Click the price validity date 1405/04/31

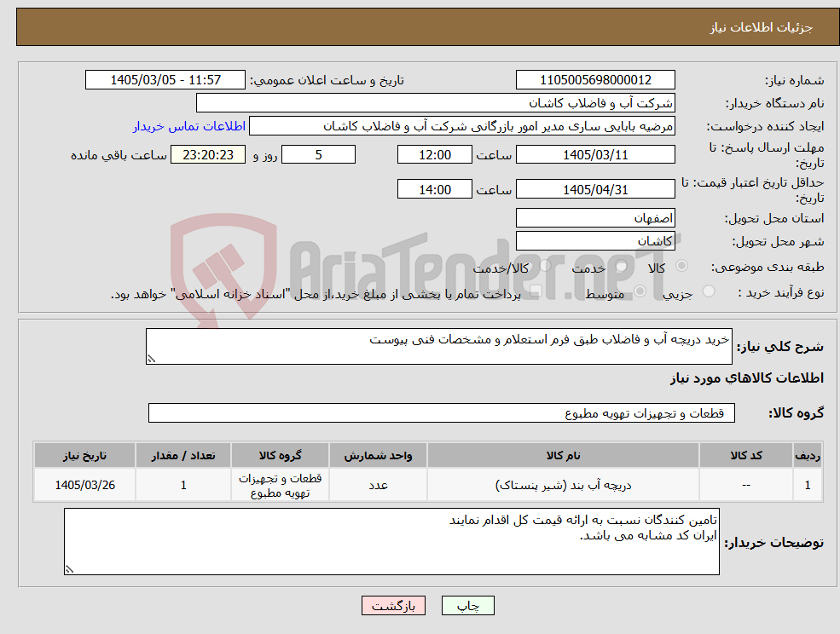click(x=595, y=189)
